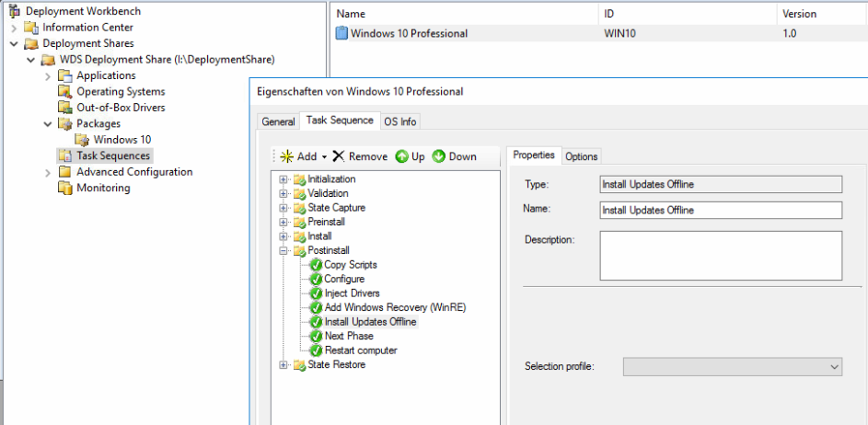
Task: Expand the Applications node
Action: pos(48,75)
